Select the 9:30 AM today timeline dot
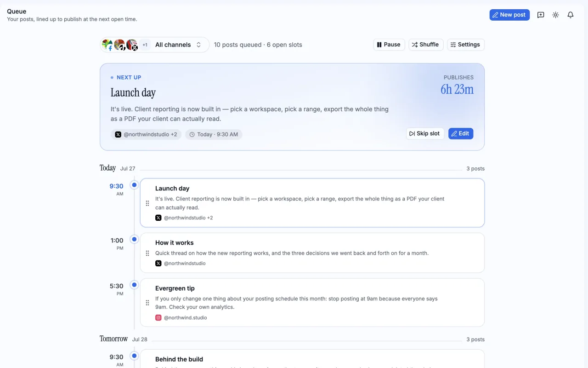The image size is (588, 368). pos(134,185)
